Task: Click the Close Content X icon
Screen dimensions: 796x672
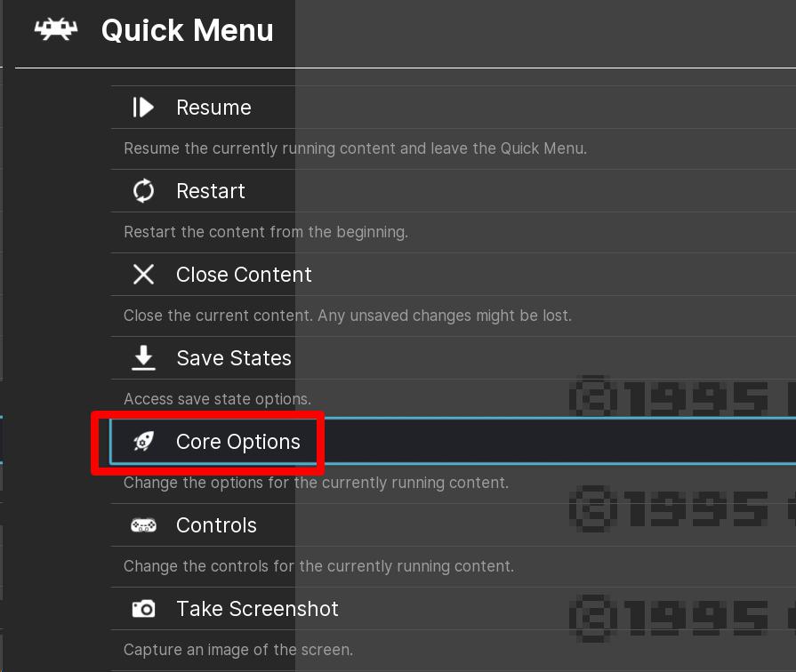Action: coord(143,275)
